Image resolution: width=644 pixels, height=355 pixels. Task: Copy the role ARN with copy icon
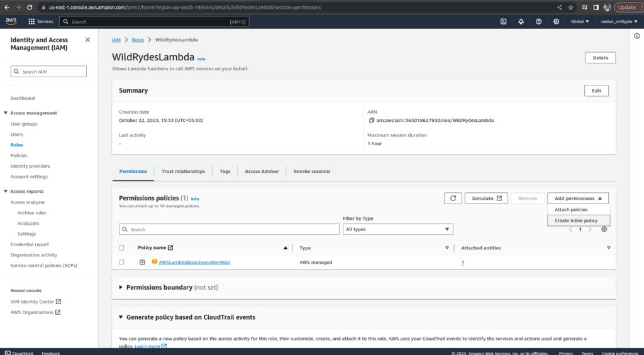(371, 120)
